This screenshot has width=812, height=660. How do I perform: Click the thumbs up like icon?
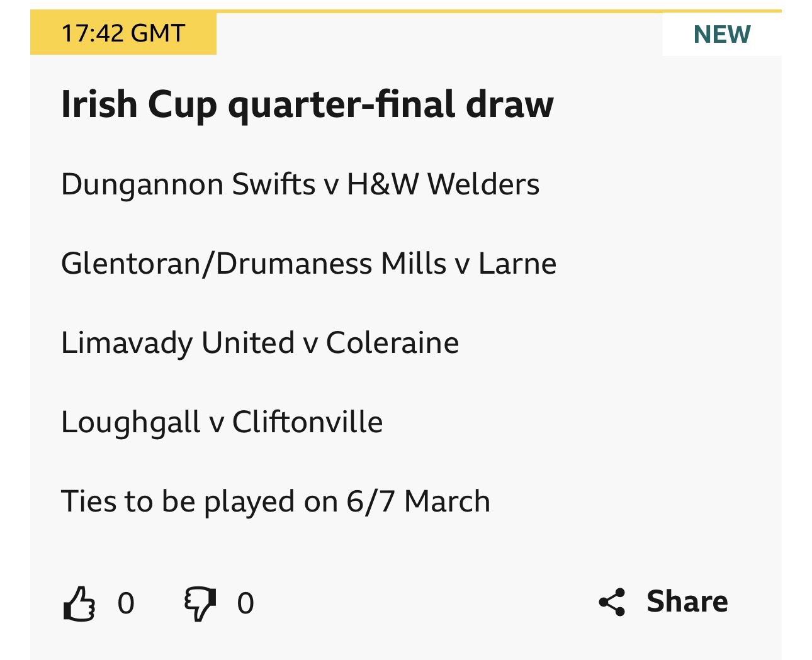(x=79, y=603)
